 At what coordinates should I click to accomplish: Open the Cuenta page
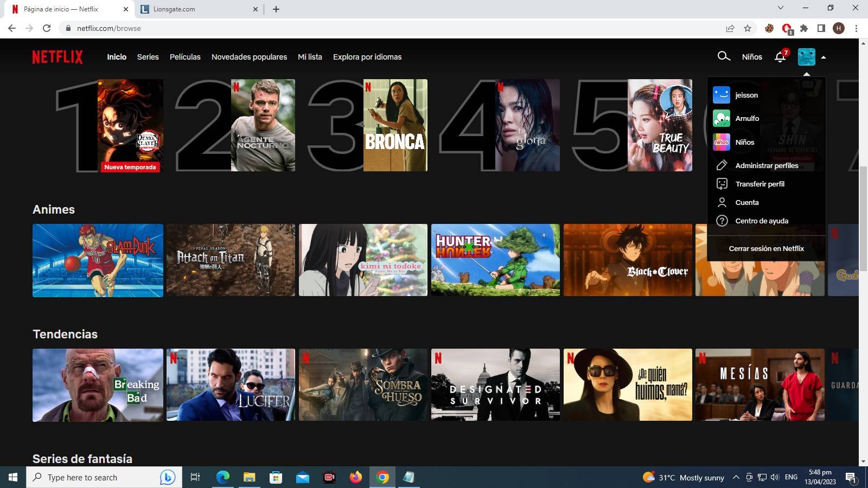(x=747, y=202)
